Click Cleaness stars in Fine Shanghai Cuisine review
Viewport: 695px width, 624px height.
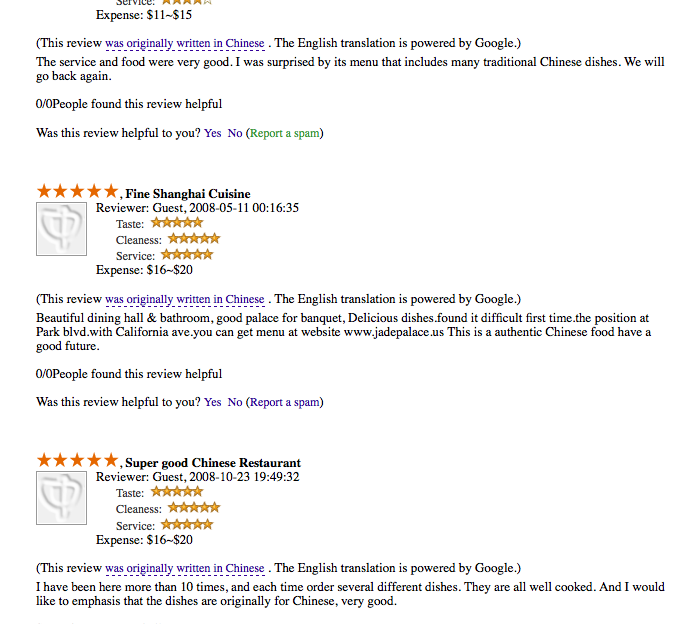pyautogui.click(x=194, y=239)
